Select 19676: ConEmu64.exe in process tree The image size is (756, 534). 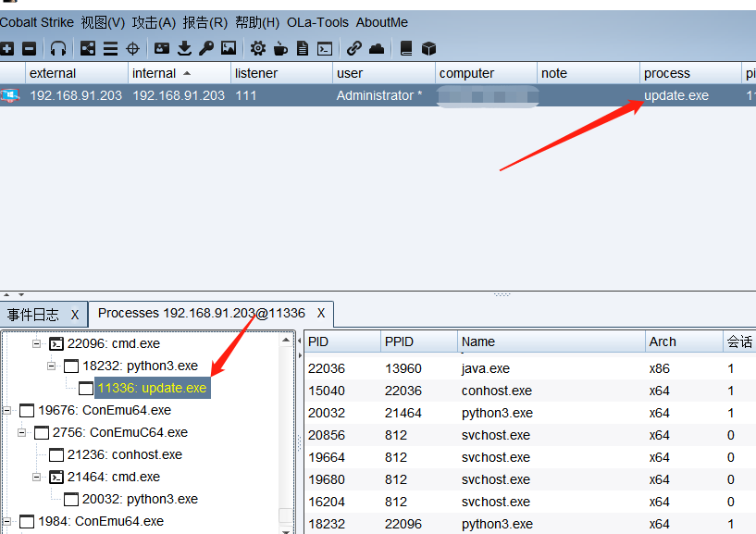point(105,410)
